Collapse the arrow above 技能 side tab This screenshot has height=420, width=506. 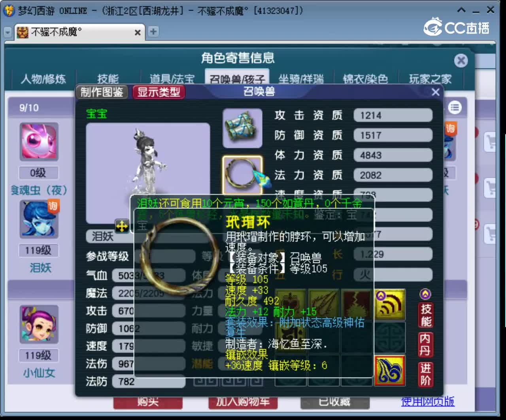point(425,294)
